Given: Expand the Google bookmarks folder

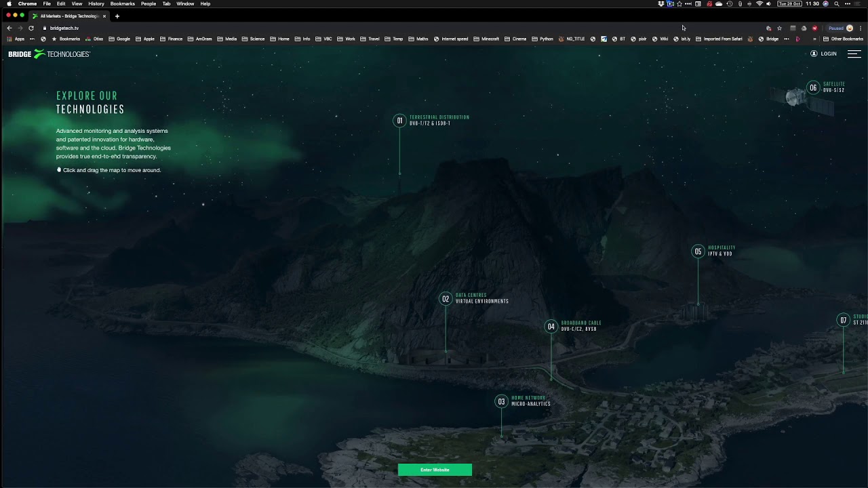Looking at the screenshot, I should [119, 39].
